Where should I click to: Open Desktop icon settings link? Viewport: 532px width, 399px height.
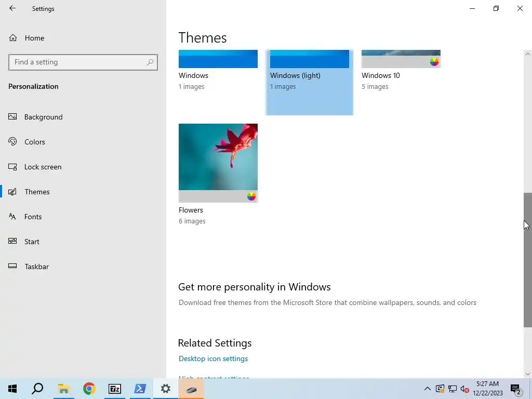pyautogui.click(x=214, y=358)
